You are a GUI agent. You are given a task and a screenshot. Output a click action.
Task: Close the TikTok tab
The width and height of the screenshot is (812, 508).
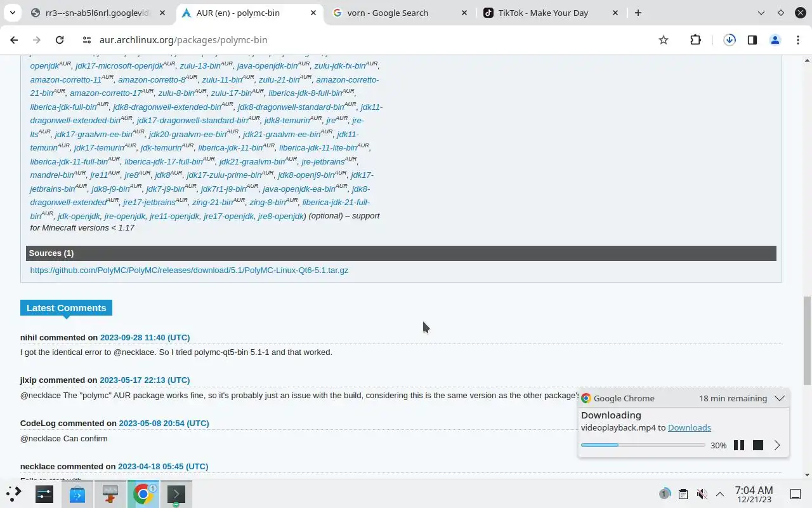[615, 13]
